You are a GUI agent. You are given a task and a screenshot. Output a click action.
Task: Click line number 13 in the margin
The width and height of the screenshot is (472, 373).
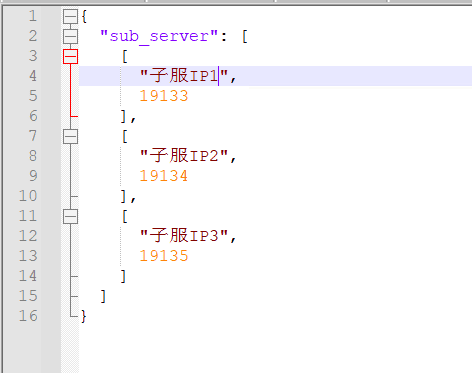point(28,256)
